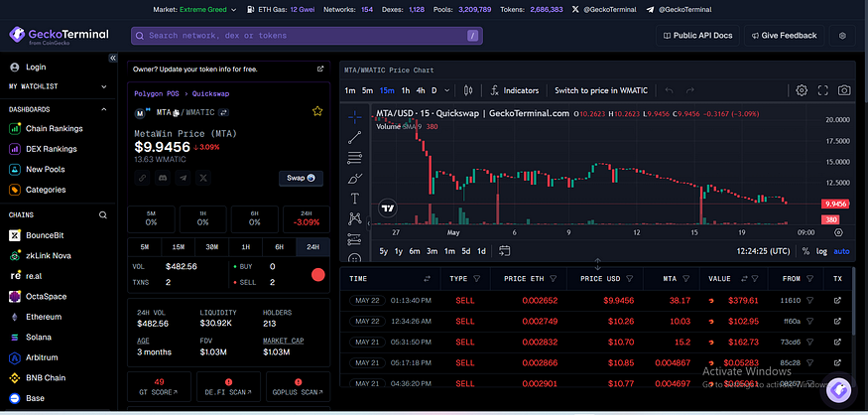This screenshot has width=868, height=415.
Task: Open the token X profile icon
Action: (x=203, y=179)
